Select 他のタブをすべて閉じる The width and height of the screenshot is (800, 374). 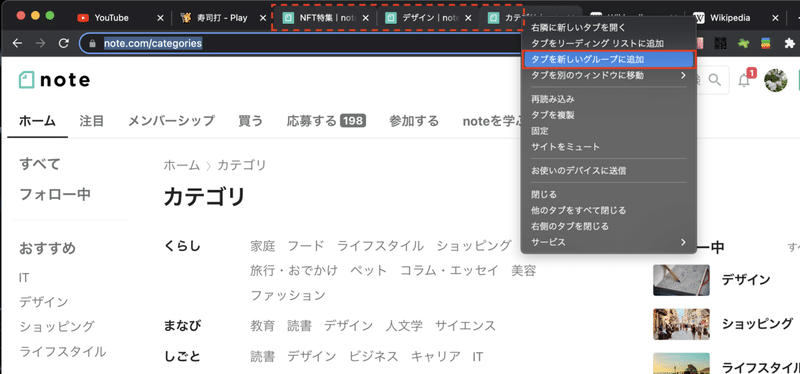[609, 210]
